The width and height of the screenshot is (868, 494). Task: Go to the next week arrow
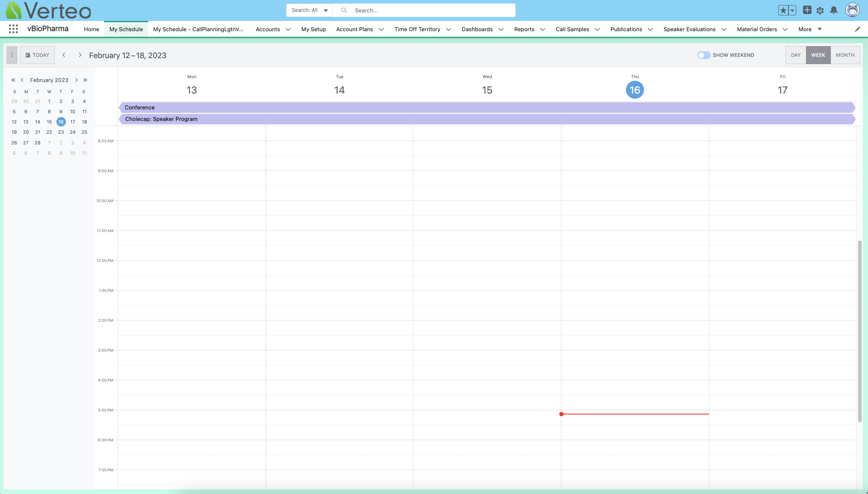(80, 55)
